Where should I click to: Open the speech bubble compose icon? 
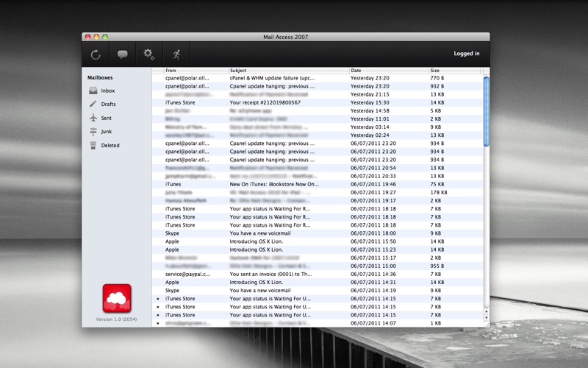(x=122, y=54)
